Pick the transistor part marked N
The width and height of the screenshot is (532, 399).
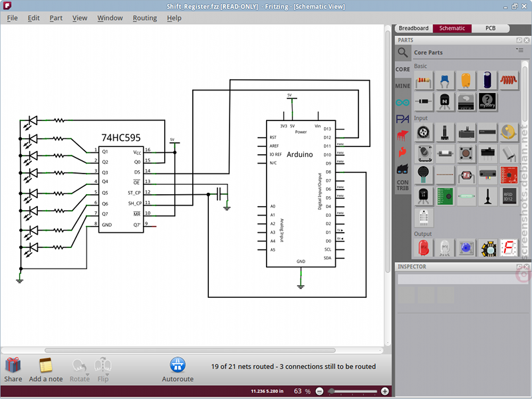click(445, 102)
